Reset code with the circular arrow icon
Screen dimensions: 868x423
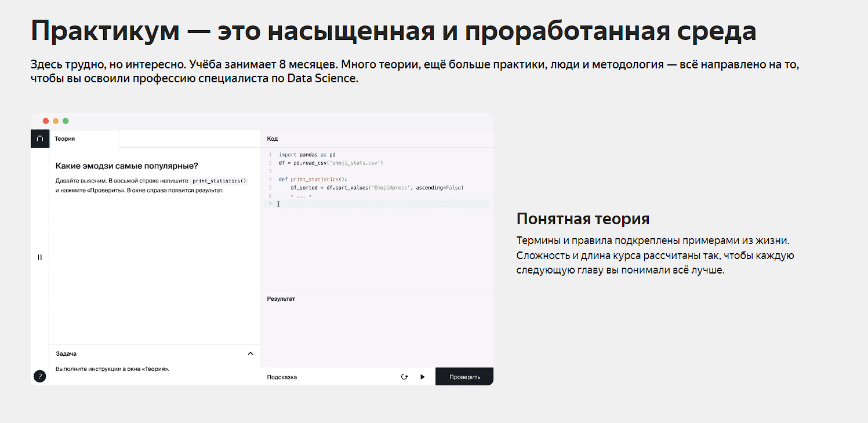coord(405,377)
